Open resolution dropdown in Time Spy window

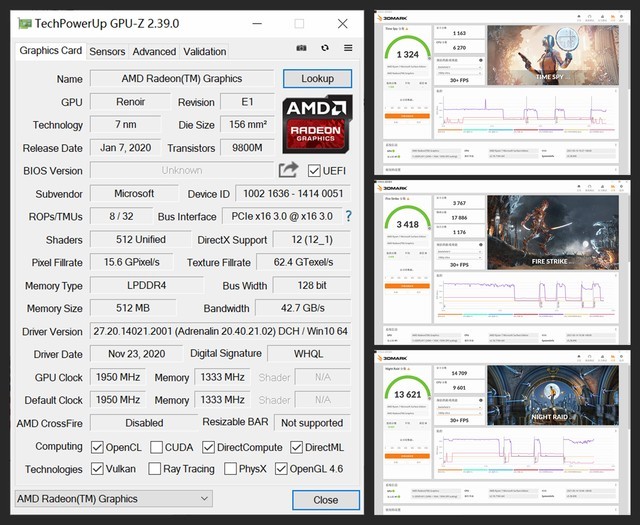coord(460,73)
